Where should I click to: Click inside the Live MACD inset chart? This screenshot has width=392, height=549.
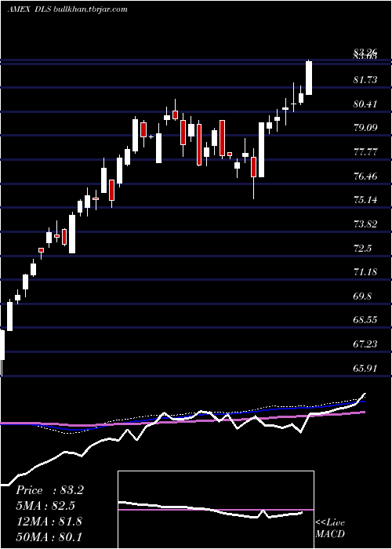[x=216, y=510]
